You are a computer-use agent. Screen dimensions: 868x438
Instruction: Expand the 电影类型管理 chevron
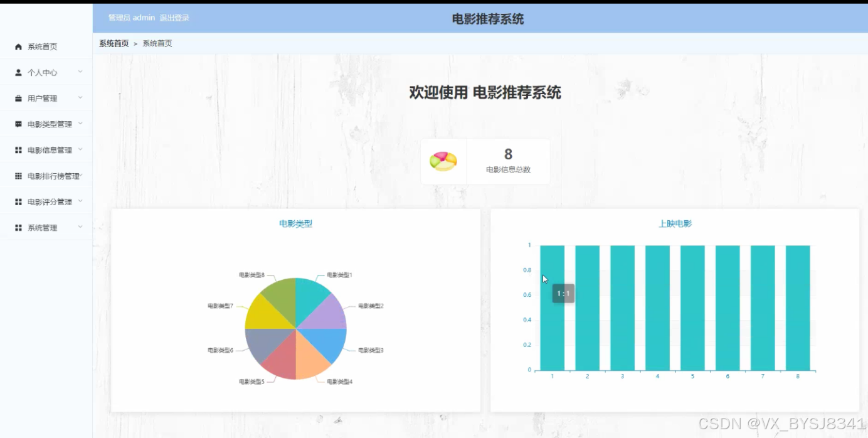[x=80, y=124]
